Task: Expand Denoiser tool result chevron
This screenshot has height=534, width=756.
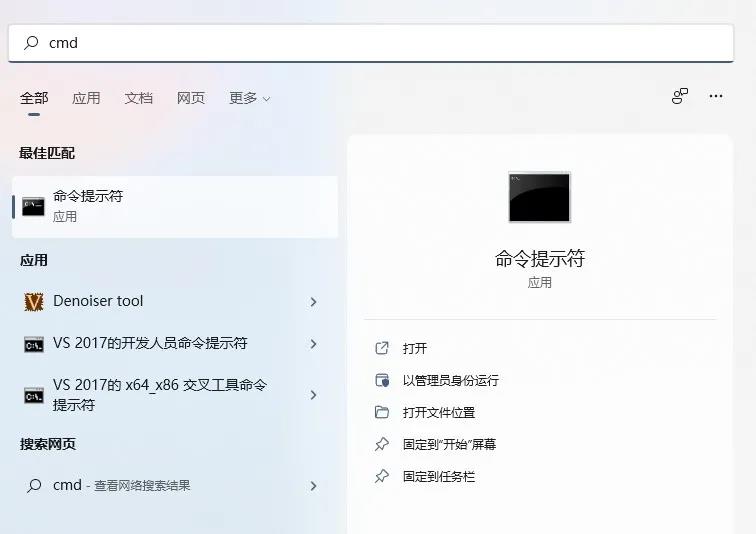Action: [313, 302]
